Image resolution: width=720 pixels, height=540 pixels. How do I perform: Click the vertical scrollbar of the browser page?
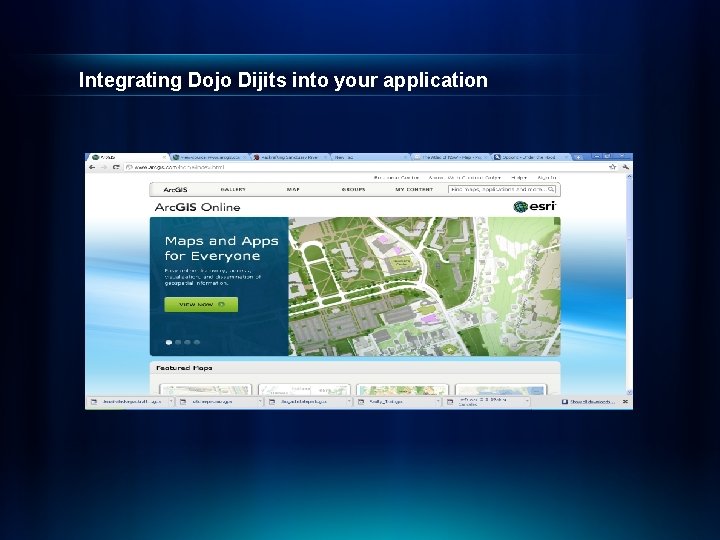(x=629, y=284)
